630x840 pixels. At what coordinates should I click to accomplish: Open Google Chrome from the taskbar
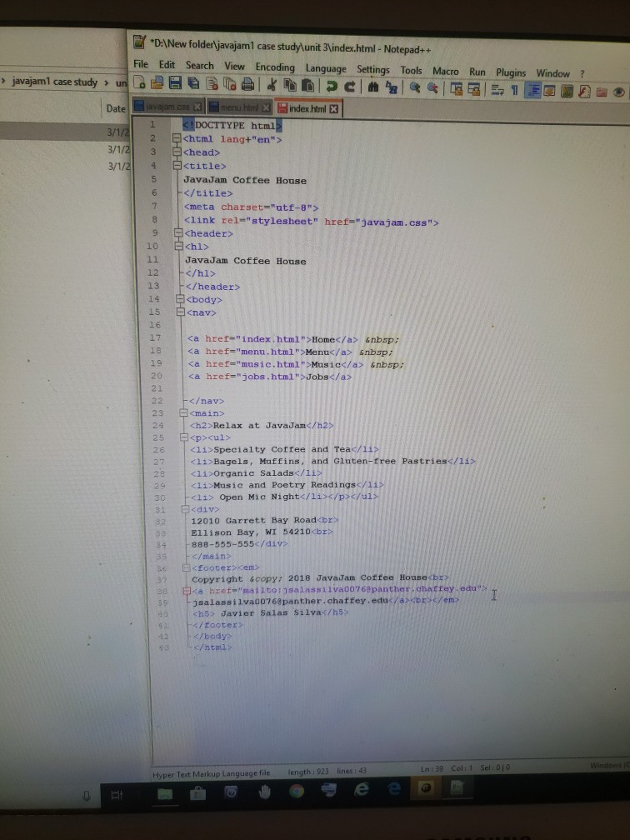pos(297,791)
